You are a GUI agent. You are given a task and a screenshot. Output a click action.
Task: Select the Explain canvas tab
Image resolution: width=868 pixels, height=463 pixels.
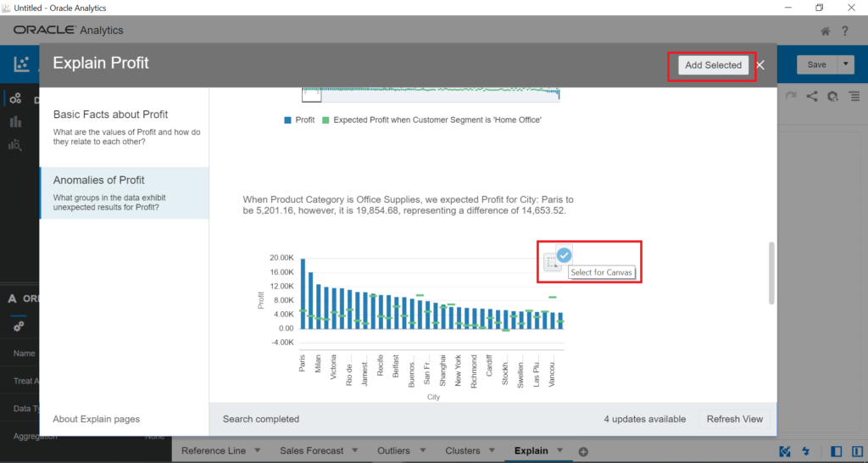531,451
